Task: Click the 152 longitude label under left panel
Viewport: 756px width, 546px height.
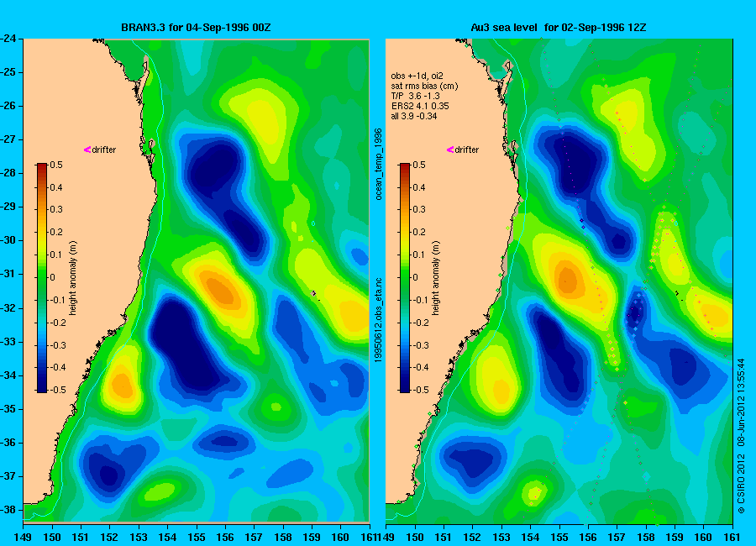Action: 109,538
